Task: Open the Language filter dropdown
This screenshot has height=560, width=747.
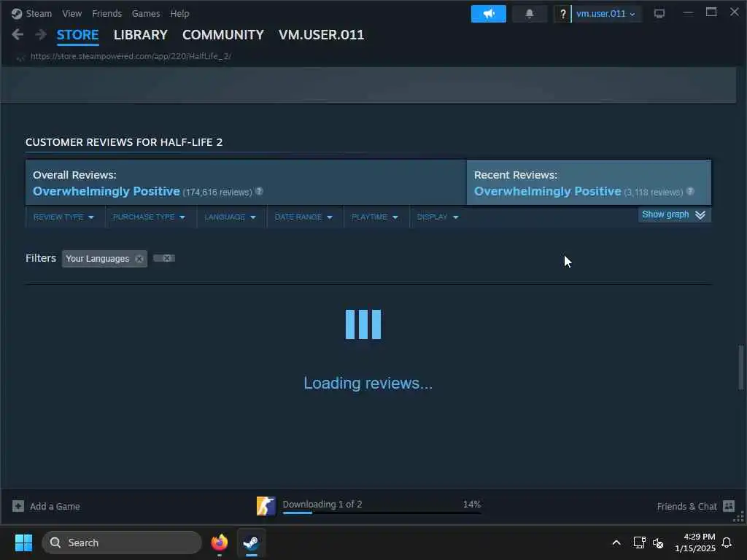Action: (x=230, y=217)
